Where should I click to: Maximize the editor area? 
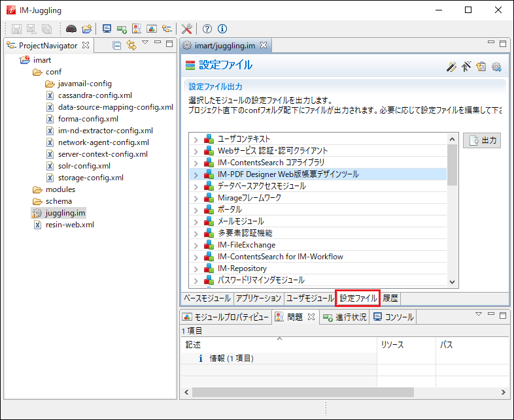(x=503, y=44)
